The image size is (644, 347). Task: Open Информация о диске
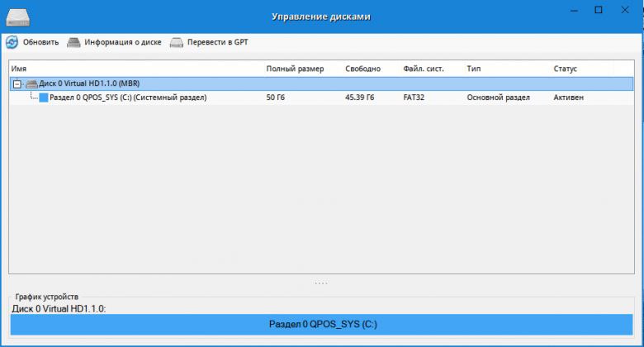coord(123,42)
